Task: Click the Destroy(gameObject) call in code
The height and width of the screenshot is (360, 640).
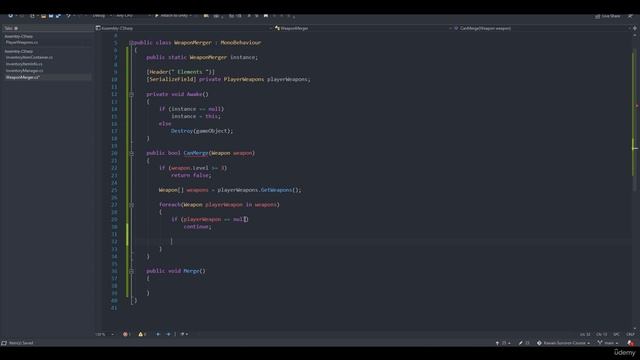Action: coord(202,131)
